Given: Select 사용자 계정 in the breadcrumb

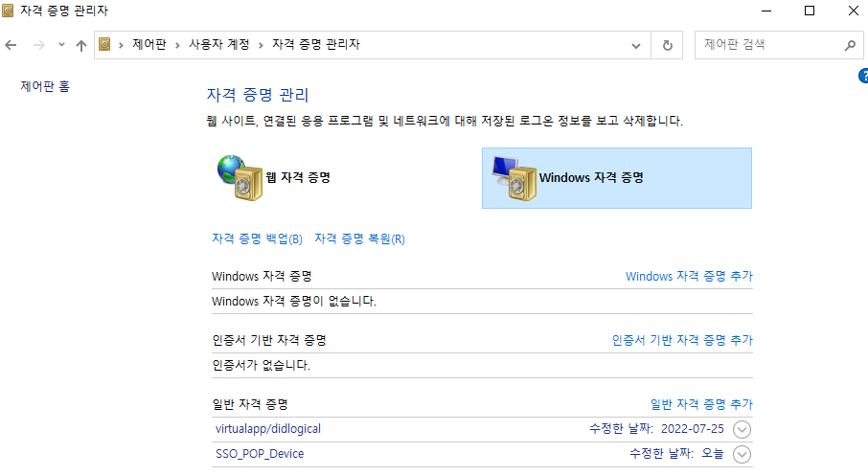Looking at the screenshot, I should click(219, 44).
